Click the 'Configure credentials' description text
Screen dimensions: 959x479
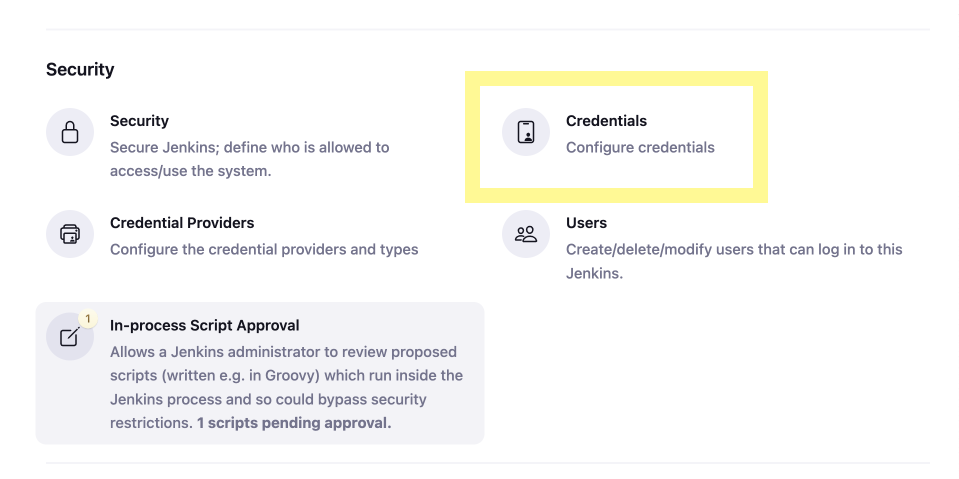coord(640,147)
